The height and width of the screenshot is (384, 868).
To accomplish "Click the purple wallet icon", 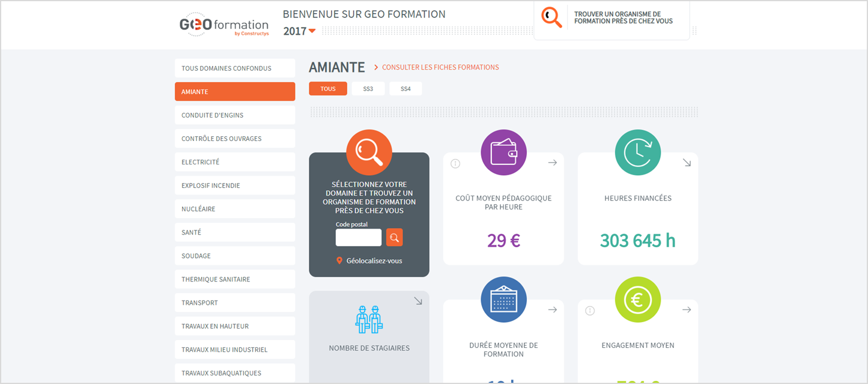I will tap(503, 152).
